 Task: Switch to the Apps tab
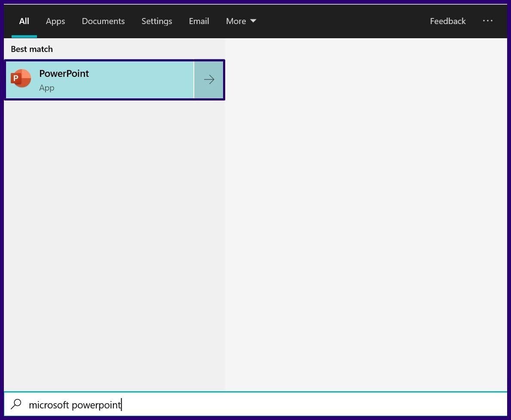click(x=55, y=21)
